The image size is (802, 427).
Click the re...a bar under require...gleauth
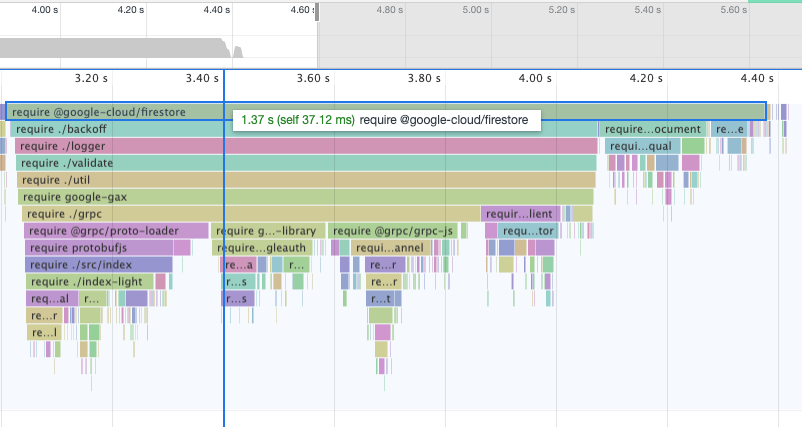tap(238, 264)
